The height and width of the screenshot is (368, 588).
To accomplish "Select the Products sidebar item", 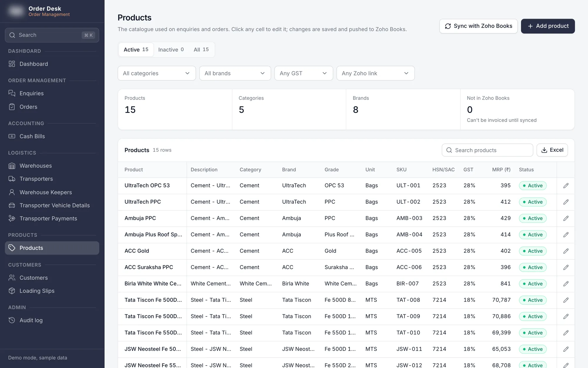I will tap(52, 248).
